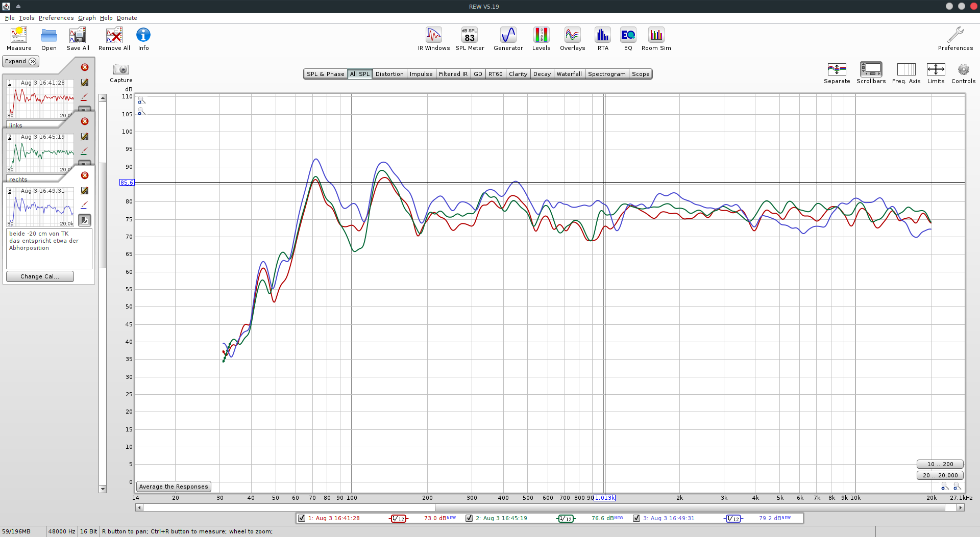The width and height of the screenshot is (980, 537).
Task: Remove measurement 2 with red X
Action: 85,121
